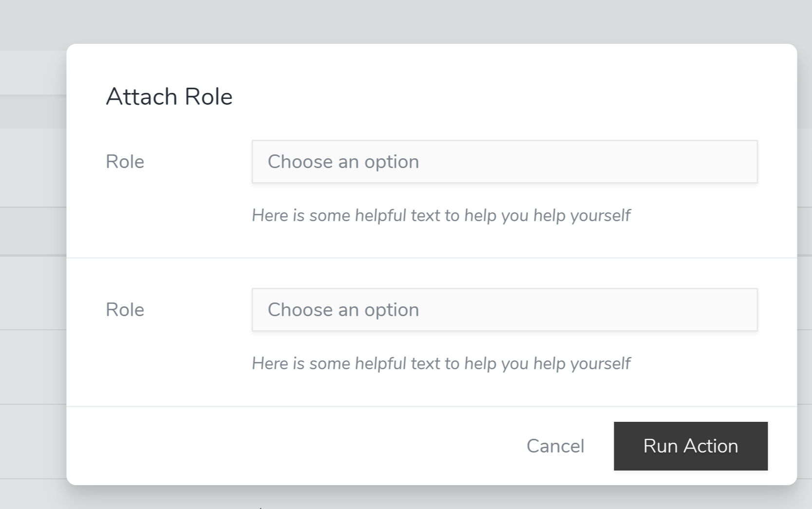Click the second Role field label
This screenshot has height=509, width=812.
[125, 309]
